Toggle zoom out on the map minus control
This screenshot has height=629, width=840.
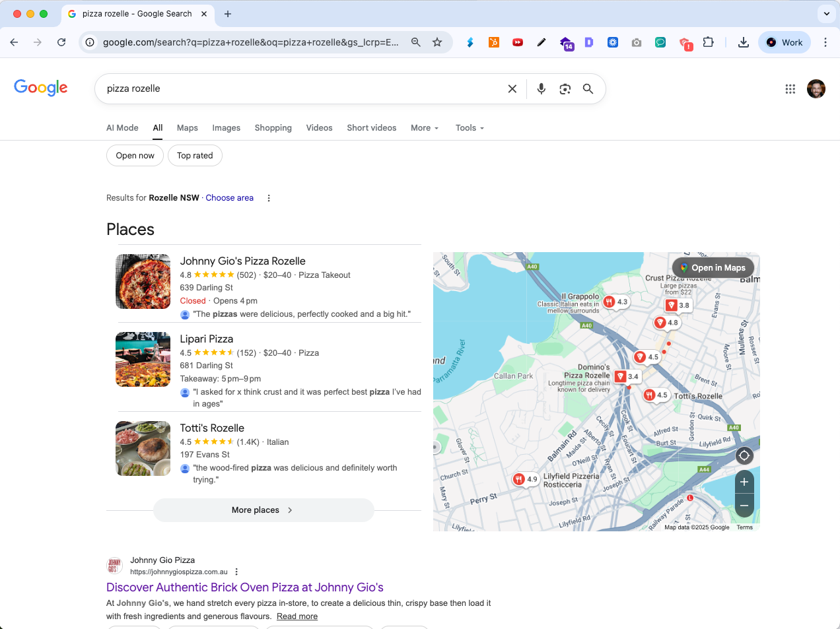744,506
